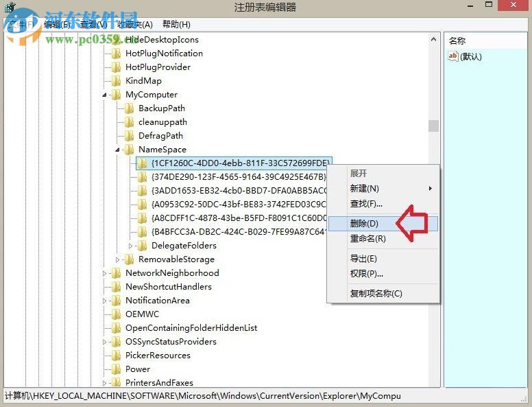The width and height of the screenshot is (532, 407).
Task: Collapse the NameSpace tree node
Action: 117,150
